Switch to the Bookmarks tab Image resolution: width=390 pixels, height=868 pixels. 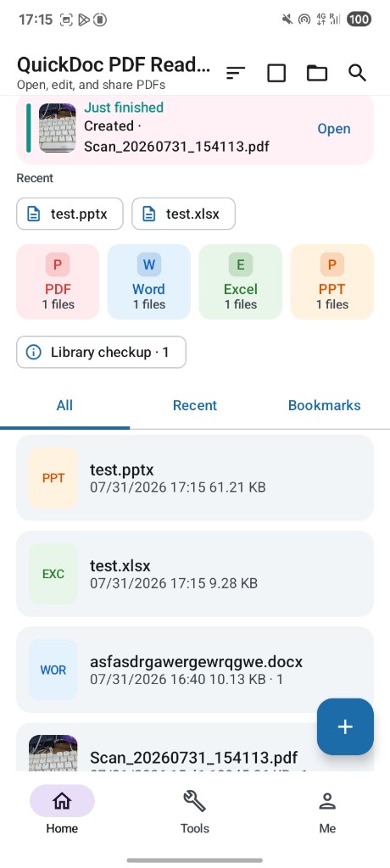tap(324, 405)
